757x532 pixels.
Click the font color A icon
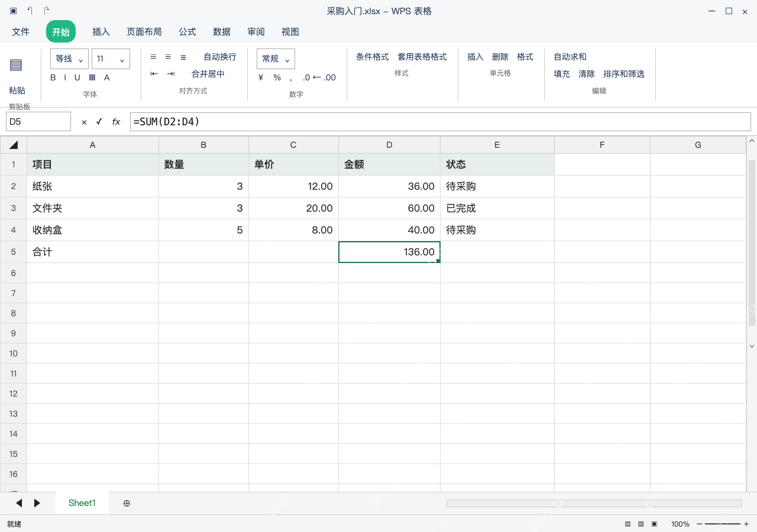click(x=107, y=77)
